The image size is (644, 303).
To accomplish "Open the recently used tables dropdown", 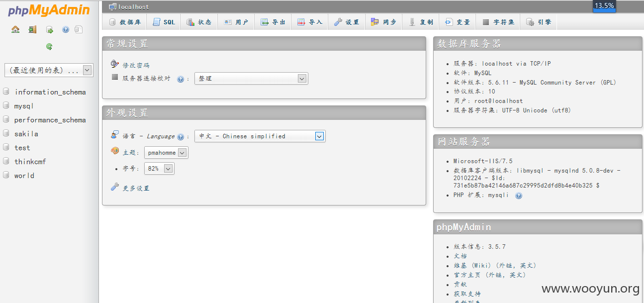I will 49,70.
